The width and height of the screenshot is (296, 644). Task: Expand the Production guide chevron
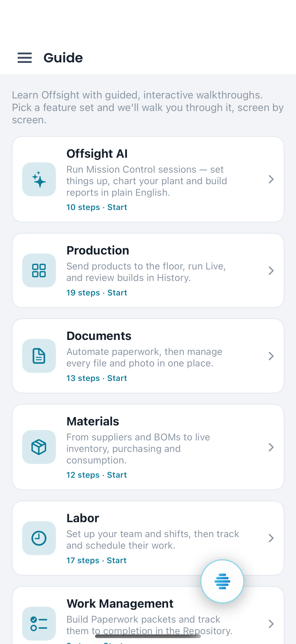coord(271,270)
